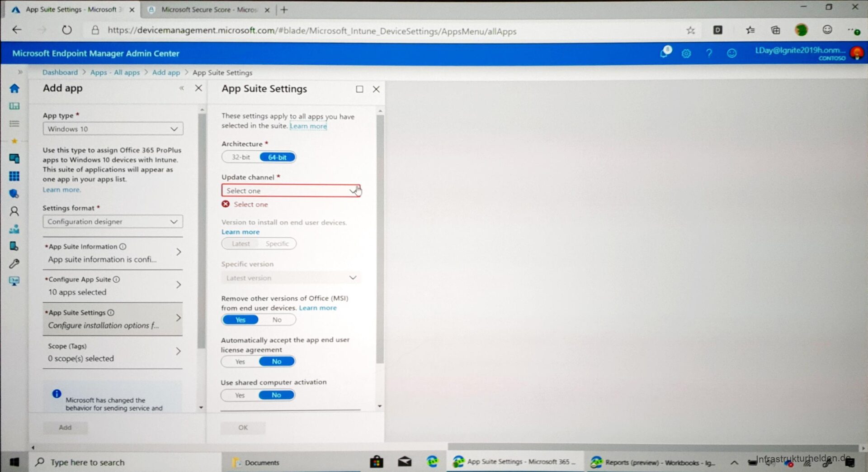Open a new browser tab
Viewport: 868px width, 472px height.
(284, 10)
